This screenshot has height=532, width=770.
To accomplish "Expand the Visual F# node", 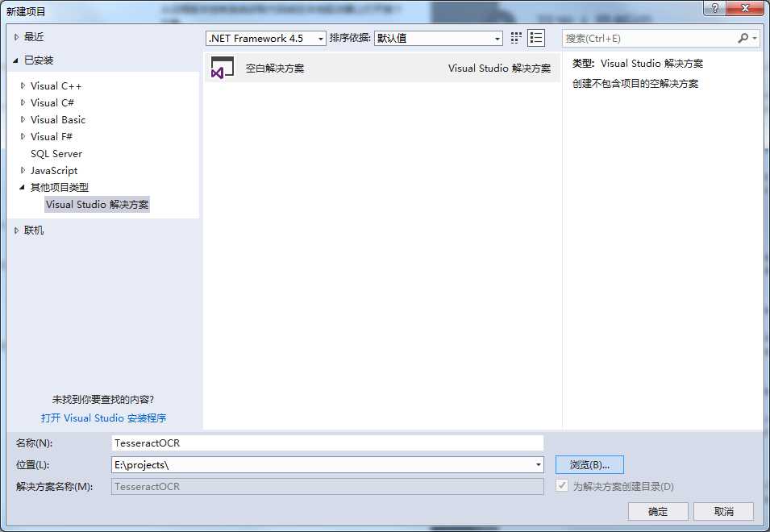I will point(23,136).
